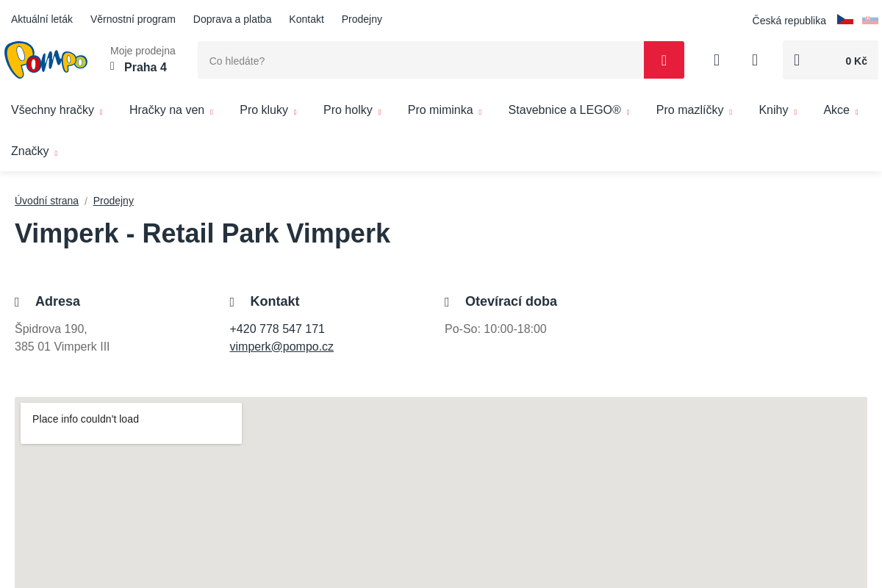Click the user account icon in header
Viewport: 882px width, 588px height.
pos(717,60)
